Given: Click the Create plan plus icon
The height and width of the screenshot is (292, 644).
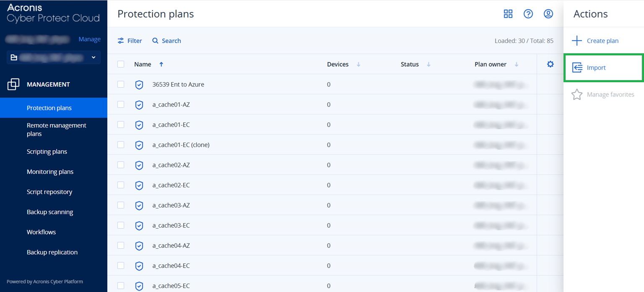Looking at the screenshot, I should [x=577, y=41].
